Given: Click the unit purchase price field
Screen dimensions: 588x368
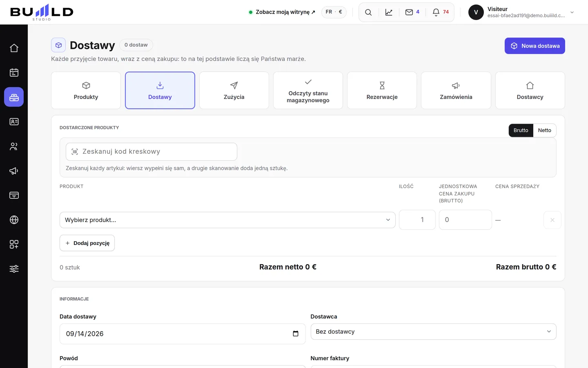Looking at the screenshot, I should coord(465,220).
